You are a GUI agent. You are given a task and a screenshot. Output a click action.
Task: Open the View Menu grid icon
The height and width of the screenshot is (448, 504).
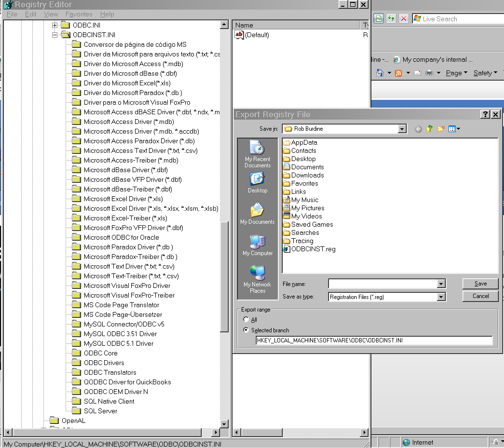pyautogui.click(x=452, y=129)
